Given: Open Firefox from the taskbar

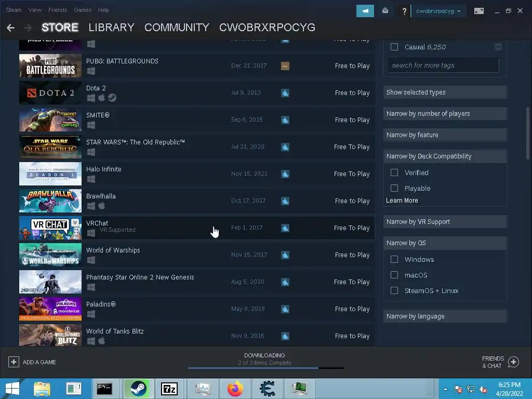Looking at the screenshot, I should click(235, 389).
